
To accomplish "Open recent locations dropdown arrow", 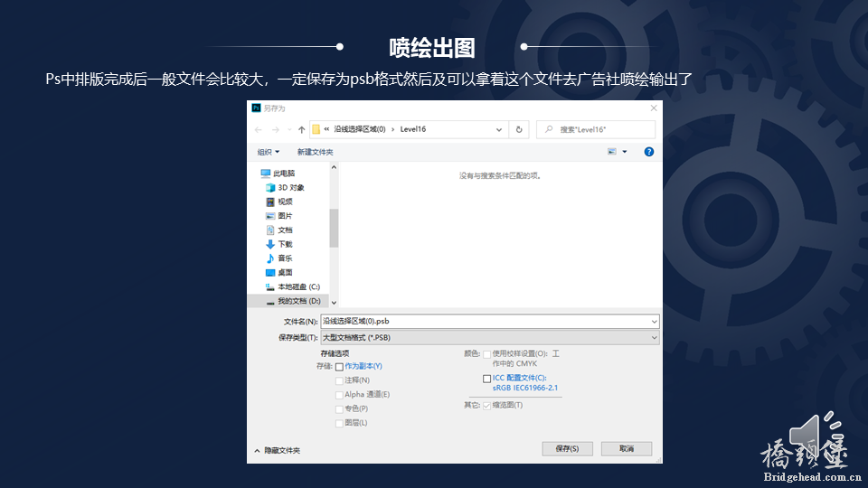I will coord(289,130).
